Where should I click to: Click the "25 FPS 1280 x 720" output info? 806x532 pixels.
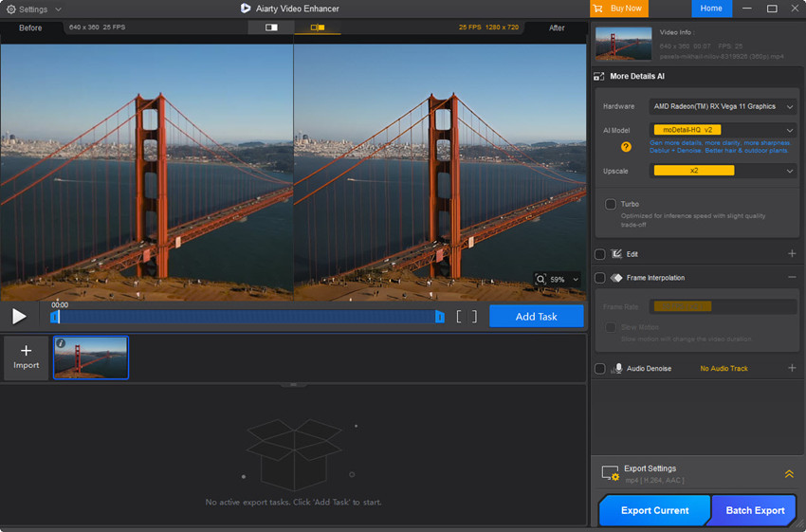coord(488,28)
